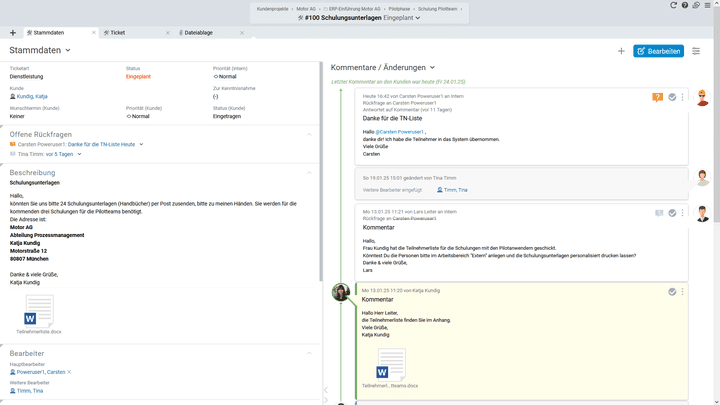720x405 pixels.
Task: Expand the Stammdaten view dropdown
Action: (68, 50)
